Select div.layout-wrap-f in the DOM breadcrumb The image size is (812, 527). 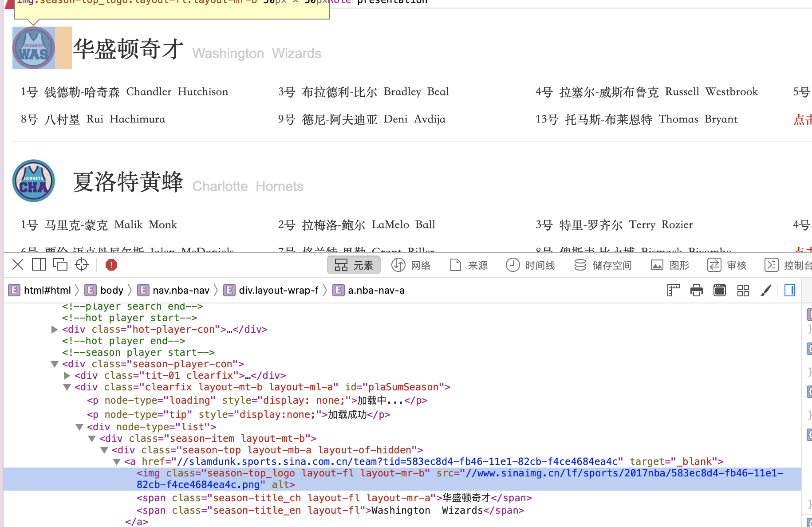point(271,290)
